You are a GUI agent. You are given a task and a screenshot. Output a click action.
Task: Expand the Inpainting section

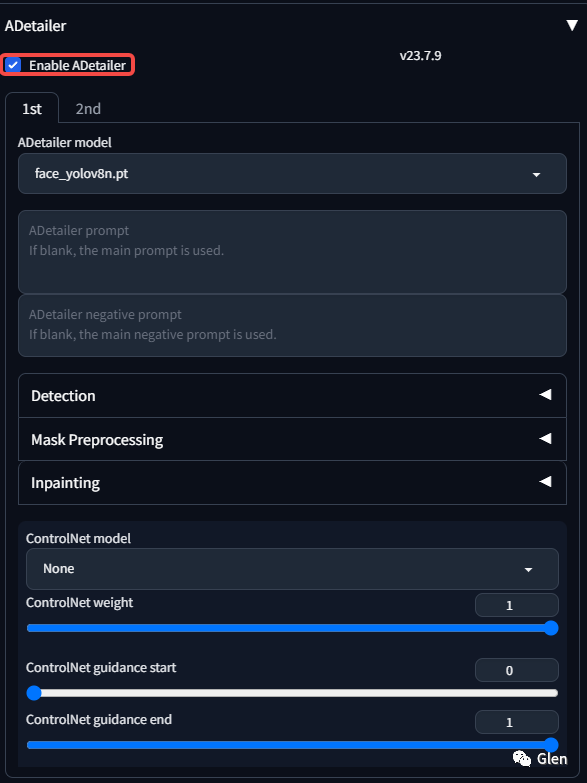pos(292,482)
